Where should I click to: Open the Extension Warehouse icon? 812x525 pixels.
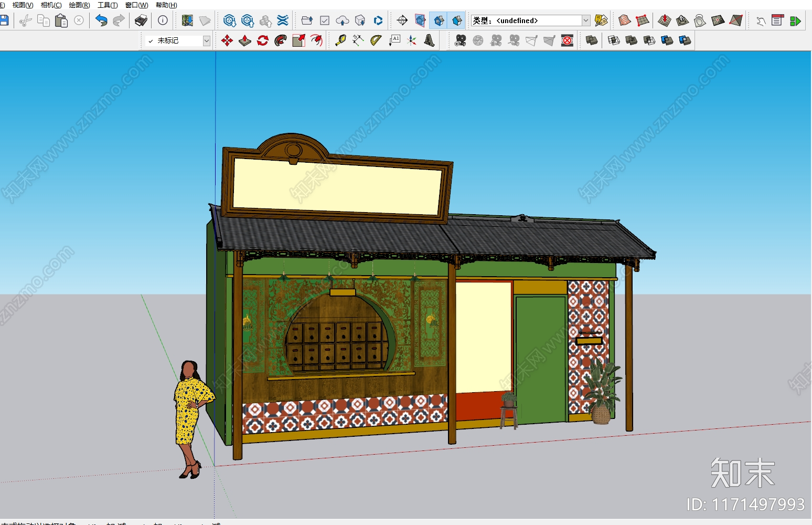[x=283, y=20]
